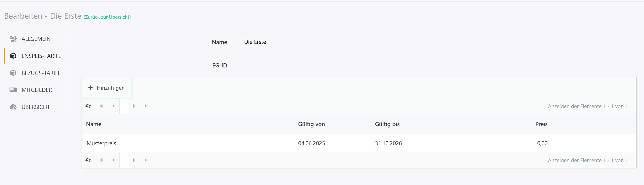
Task: Click the Mitglieder card icon
Action: [x=13, y=90]
